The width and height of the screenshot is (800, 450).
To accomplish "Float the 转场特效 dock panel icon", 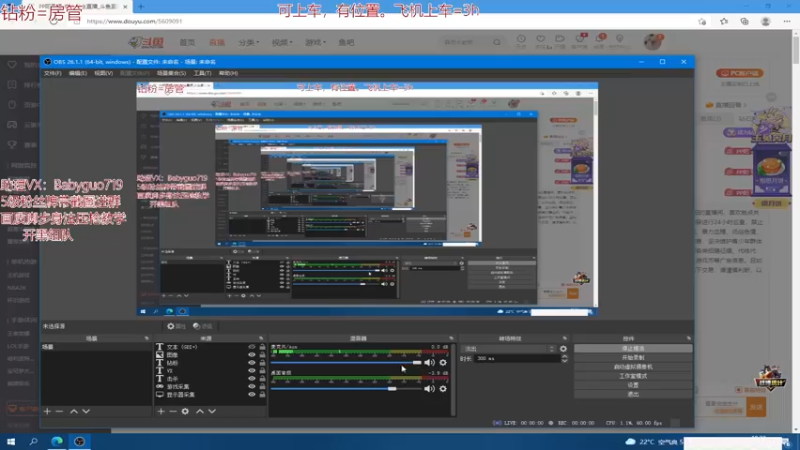I will pos(565,338).
